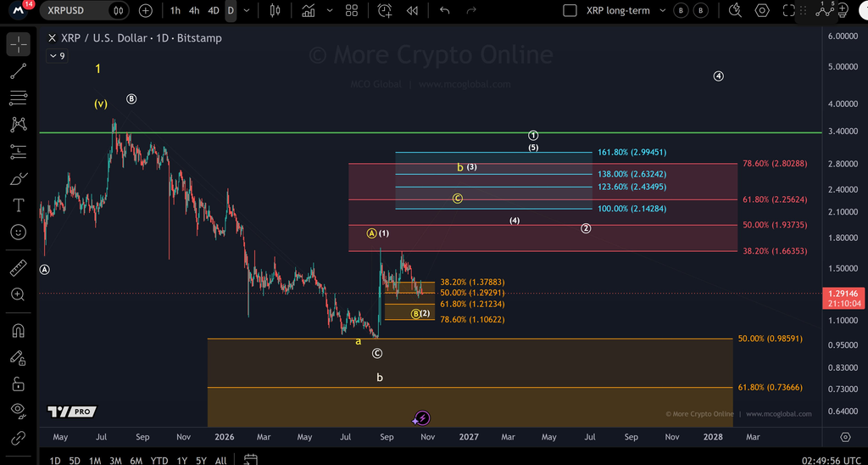Start bar replay mode
The height and width of the screenshot is (465, 868).
click(412, 10)
